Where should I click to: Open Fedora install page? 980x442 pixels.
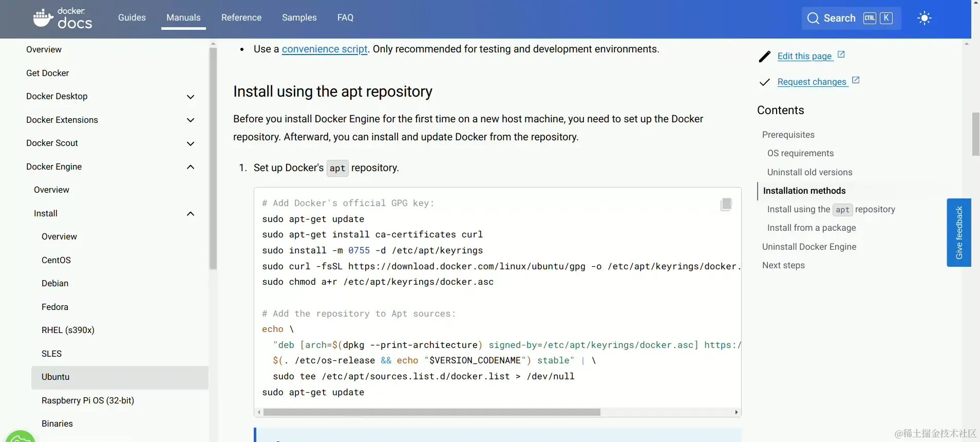(x=55, y=307)
